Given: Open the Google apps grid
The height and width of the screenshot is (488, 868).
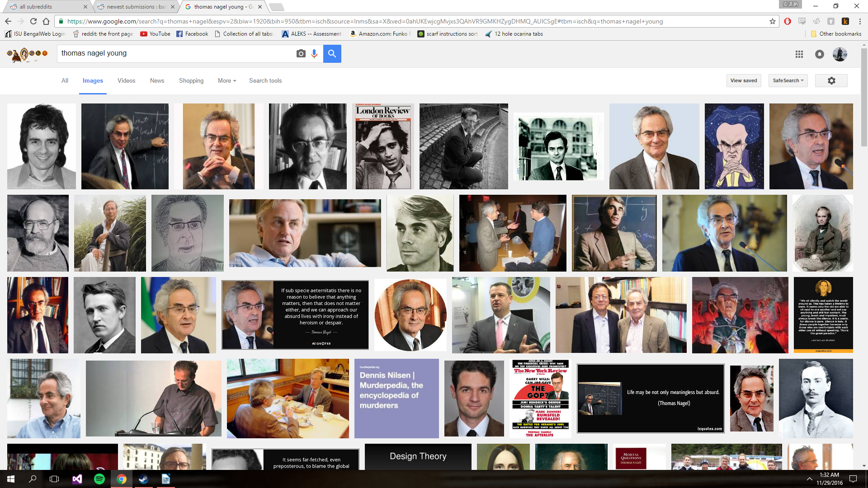Looking at the screenshot, I should [799, 54].
